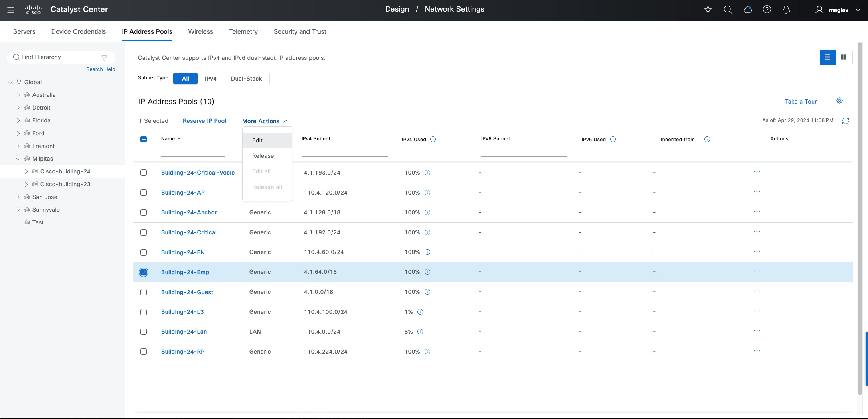Expand the Cisco-building-23 node

[x=26, y=185]
